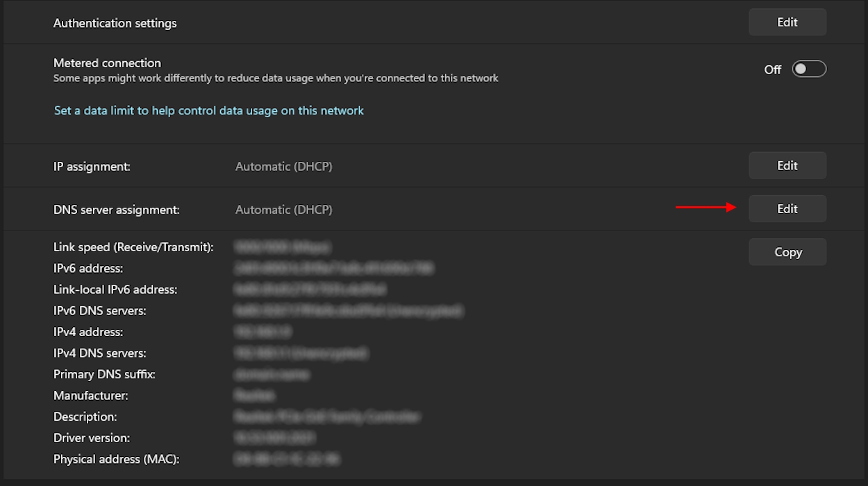Select the Primary DNS suffix label
This screenshot has height=486, width=868.
tap(104, 374)
